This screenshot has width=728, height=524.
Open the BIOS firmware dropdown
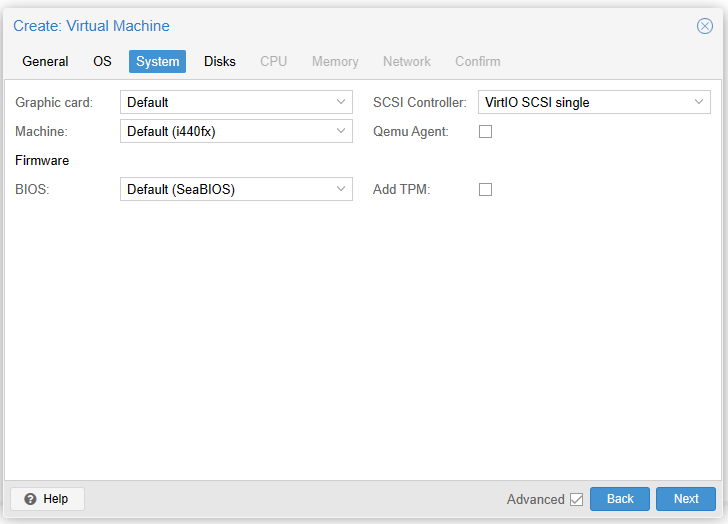(341, 189)
